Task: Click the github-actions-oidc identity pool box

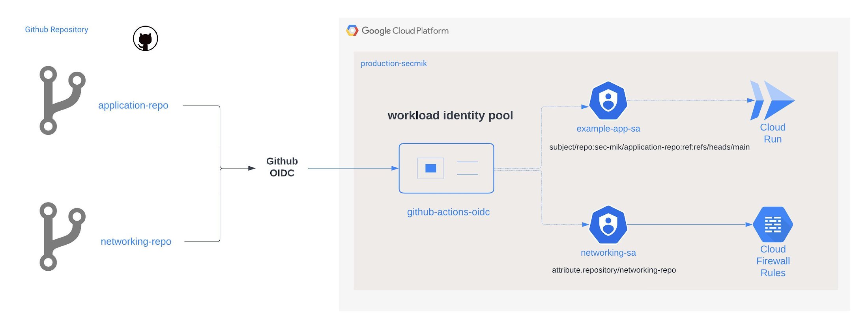Action: coord(446,168)
